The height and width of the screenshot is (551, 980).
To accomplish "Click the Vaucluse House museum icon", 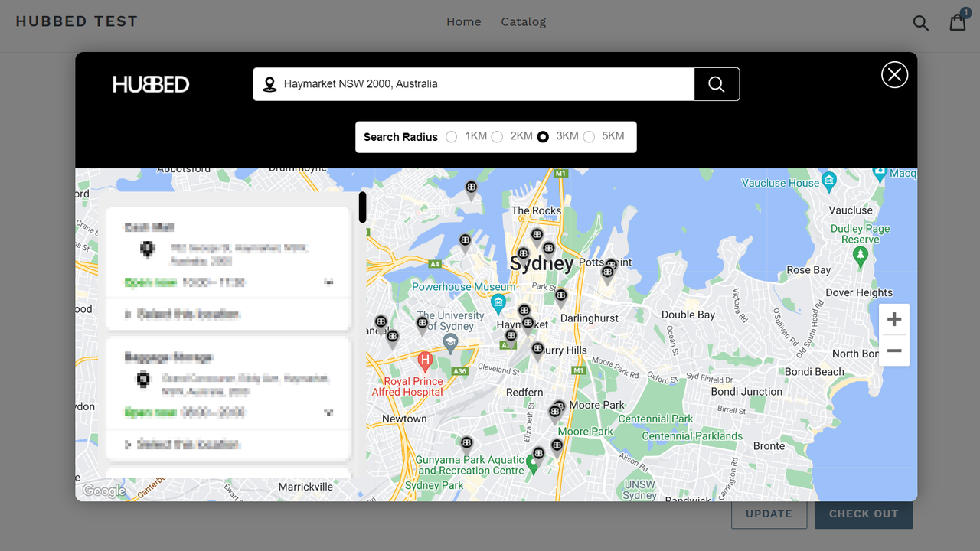I will coord(830,181).
